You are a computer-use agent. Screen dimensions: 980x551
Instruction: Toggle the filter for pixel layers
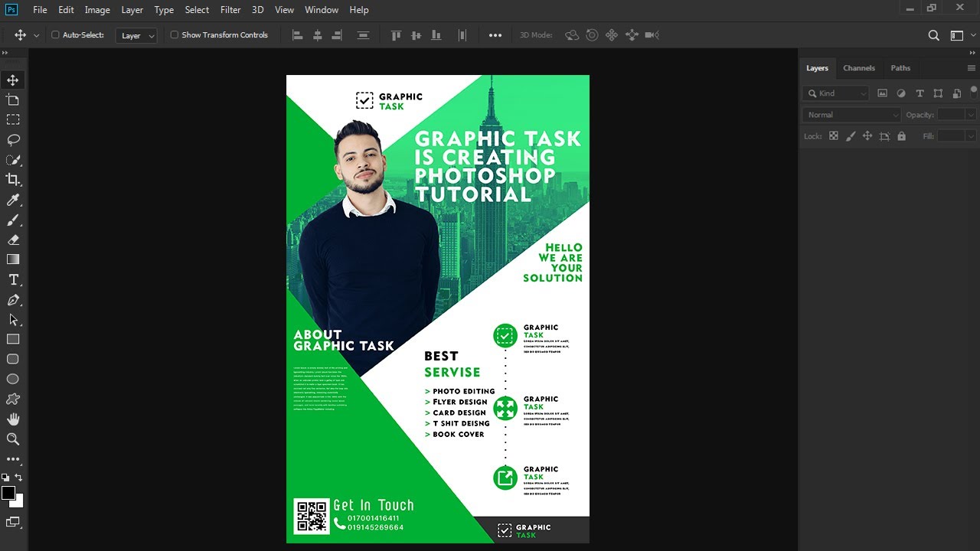tap(883, 93)
